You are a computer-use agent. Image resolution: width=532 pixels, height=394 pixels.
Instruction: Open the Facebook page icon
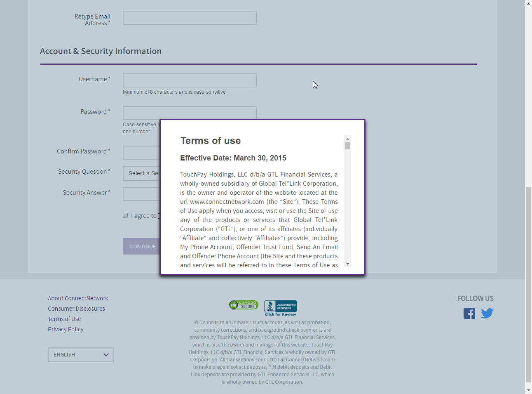(469, 314)
